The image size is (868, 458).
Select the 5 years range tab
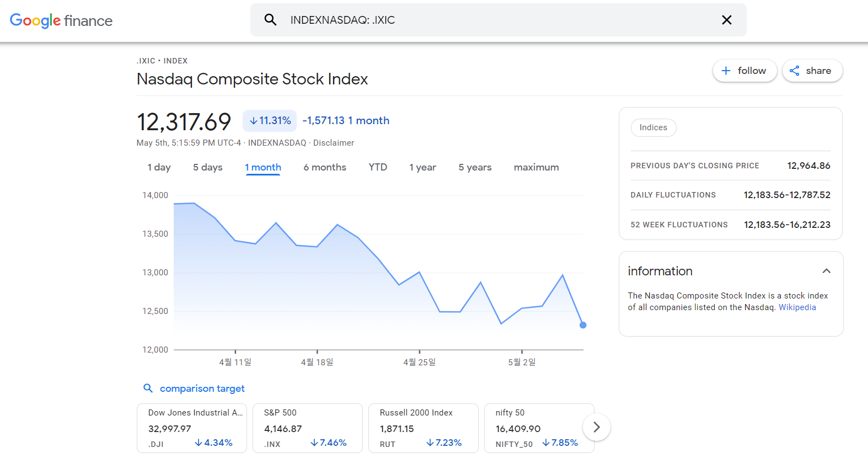(475, 167)
